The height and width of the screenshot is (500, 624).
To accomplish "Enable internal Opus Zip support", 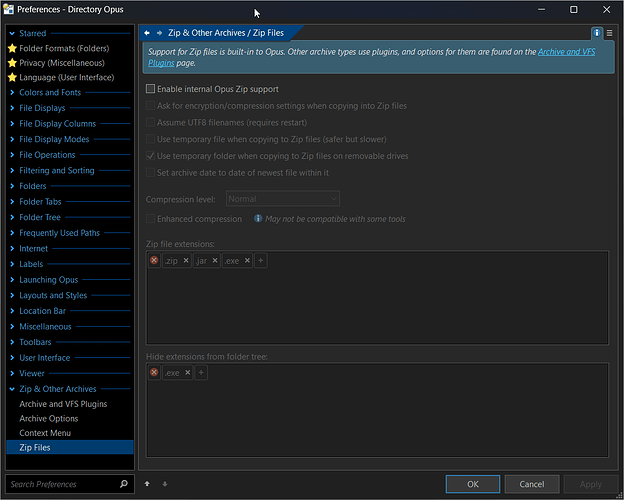I will 150,89.
